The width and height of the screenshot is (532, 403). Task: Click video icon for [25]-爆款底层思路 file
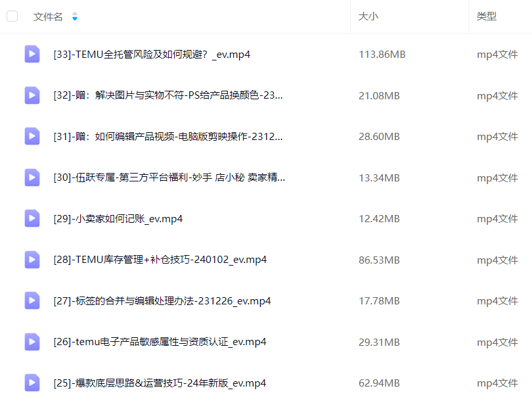tap(32, 383)
